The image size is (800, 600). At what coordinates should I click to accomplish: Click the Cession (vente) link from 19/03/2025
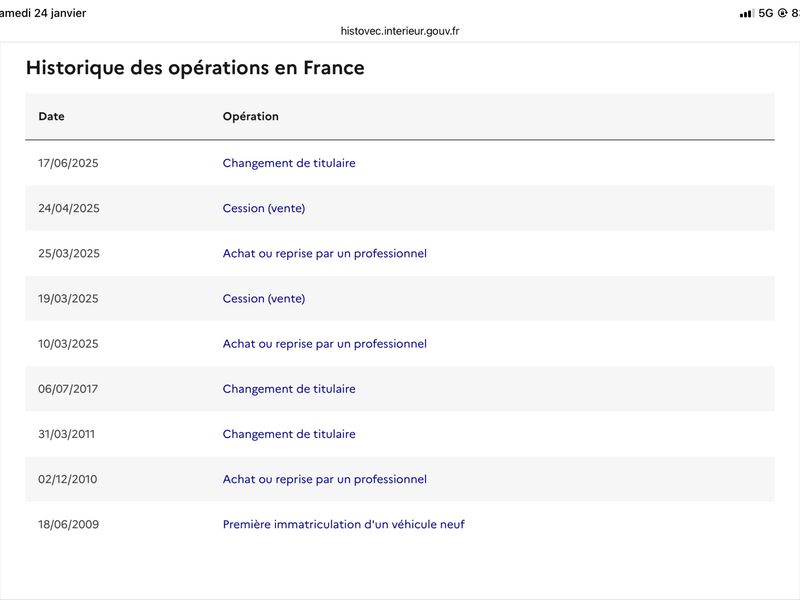coord(264,298)
